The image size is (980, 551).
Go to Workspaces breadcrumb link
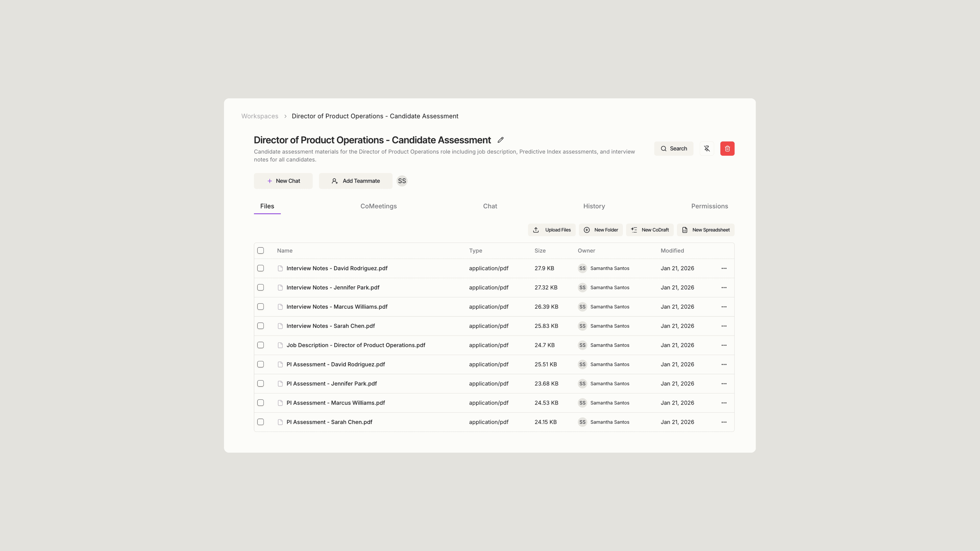(x=259, y=116)
